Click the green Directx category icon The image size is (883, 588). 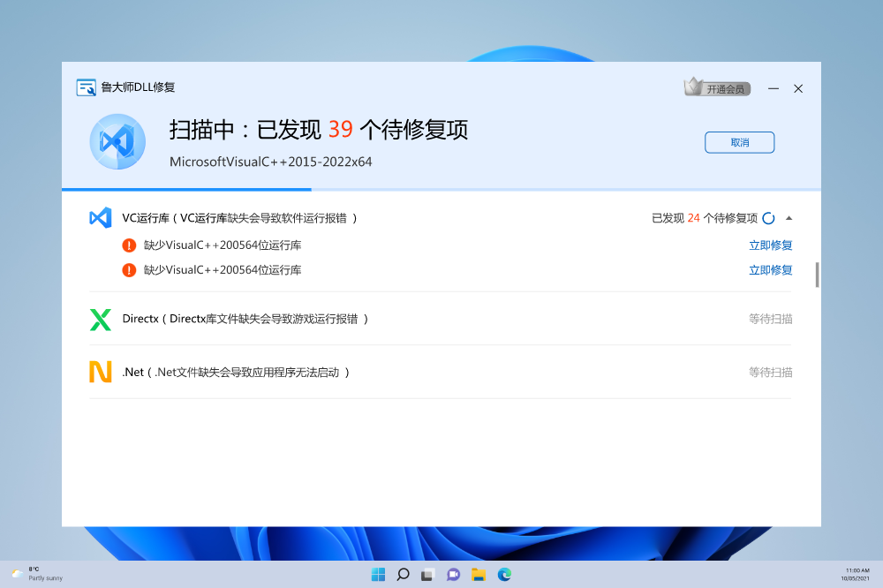[x=101, y=319]
